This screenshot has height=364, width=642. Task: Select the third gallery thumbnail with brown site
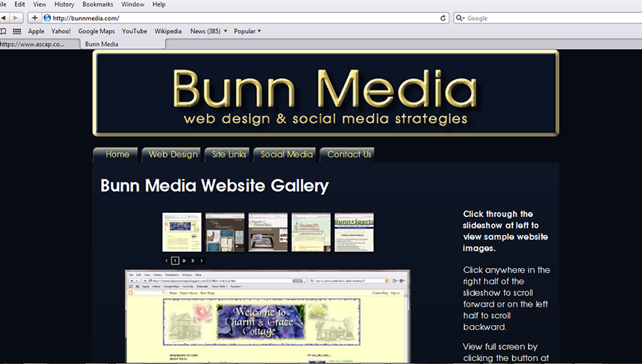point(268,232)
